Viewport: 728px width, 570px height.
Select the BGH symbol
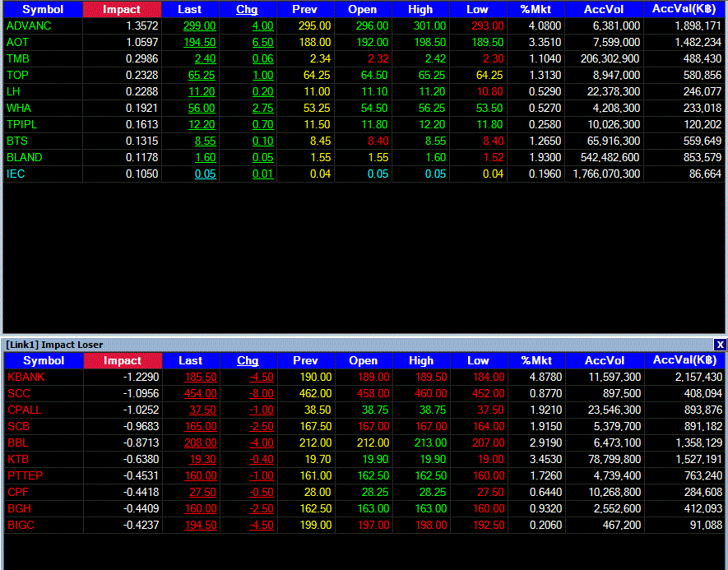[x=19, y=509]
